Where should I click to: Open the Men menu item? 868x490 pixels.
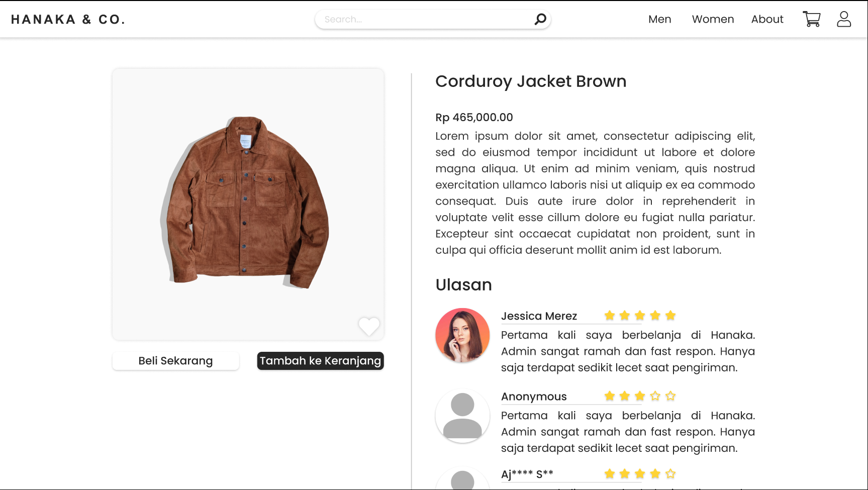pyautogui.click(x=659, y=19)
